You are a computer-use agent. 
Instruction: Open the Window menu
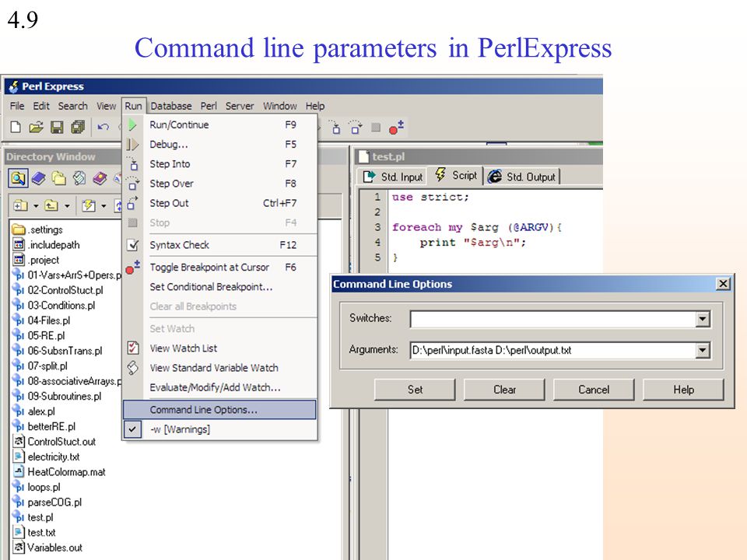click(x=279, y=106)
